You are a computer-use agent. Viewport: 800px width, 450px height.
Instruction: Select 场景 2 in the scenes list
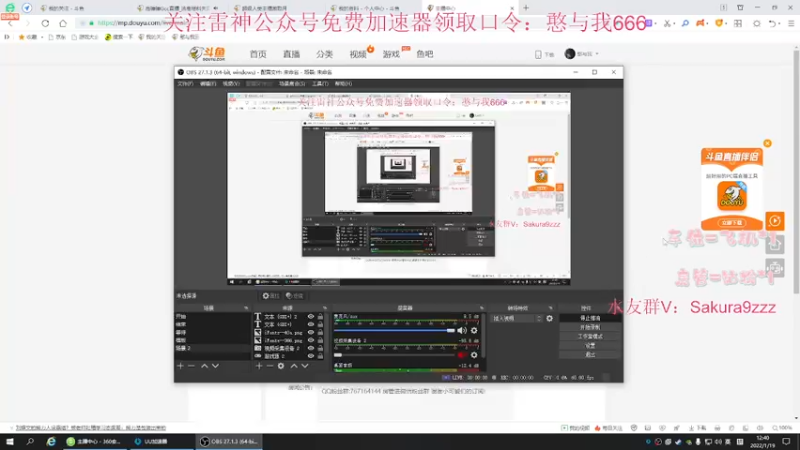click(213, 348)
